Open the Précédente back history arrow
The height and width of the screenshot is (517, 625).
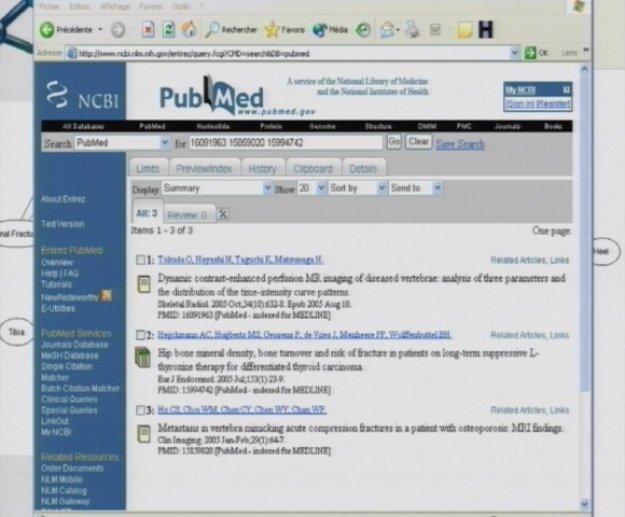click(x=100, y=30)
